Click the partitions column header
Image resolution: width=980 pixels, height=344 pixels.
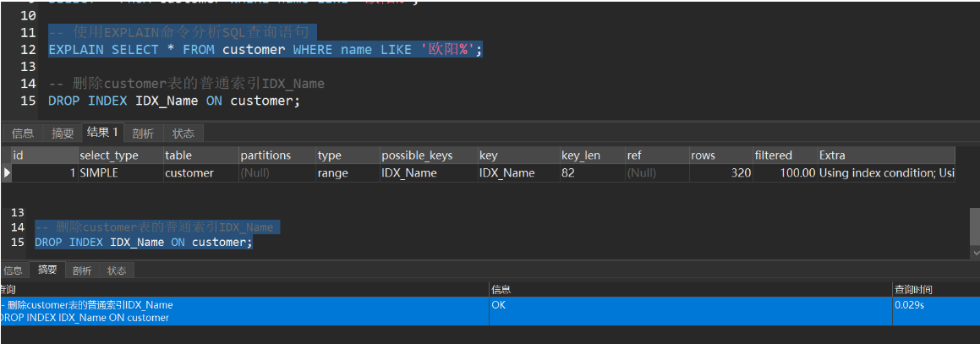[276, 156]
